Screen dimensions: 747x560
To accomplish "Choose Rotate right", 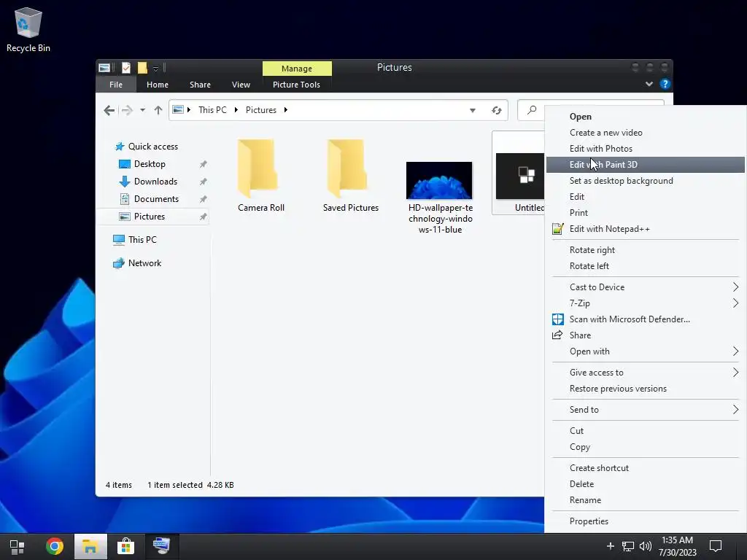I will 645,250.
